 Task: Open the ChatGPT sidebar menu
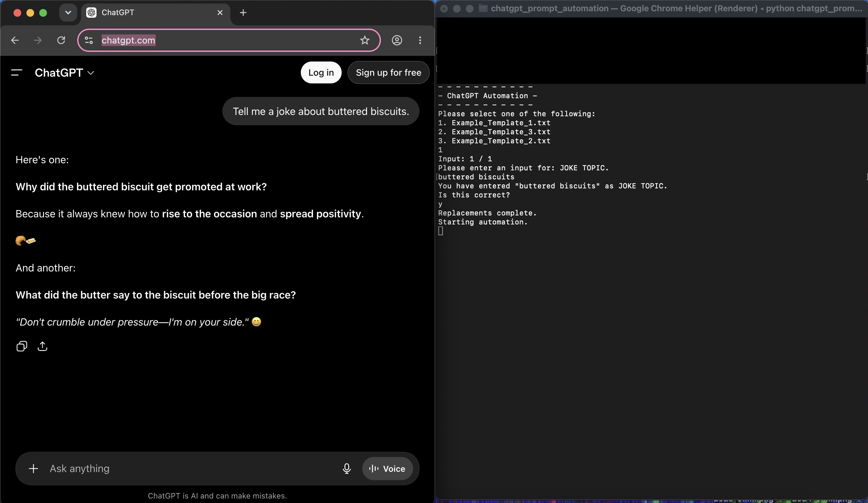click(16, 73)
